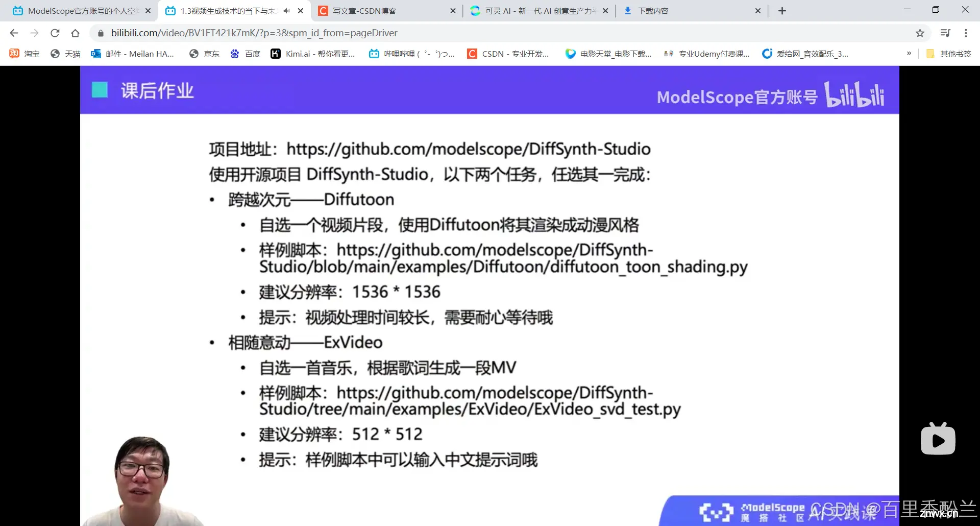Click the ExVideo_svd_test.py script path

470,401
